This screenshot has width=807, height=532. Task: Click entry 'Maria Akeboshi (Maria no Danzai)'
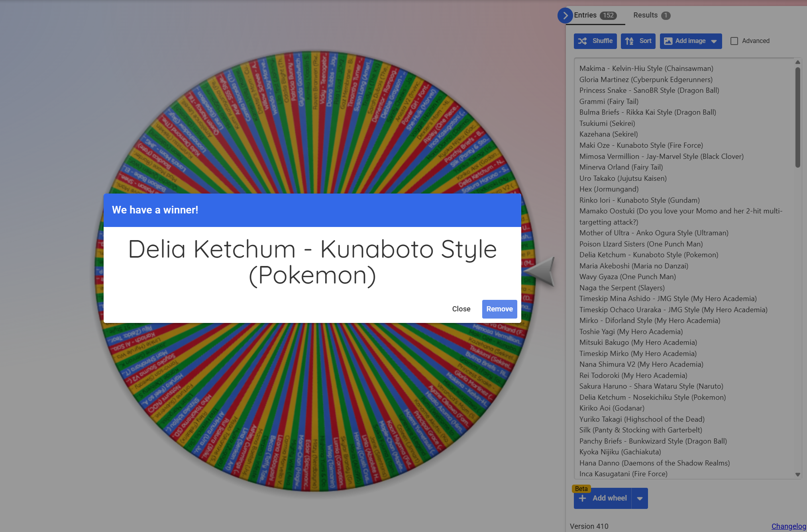coord(634,266)
